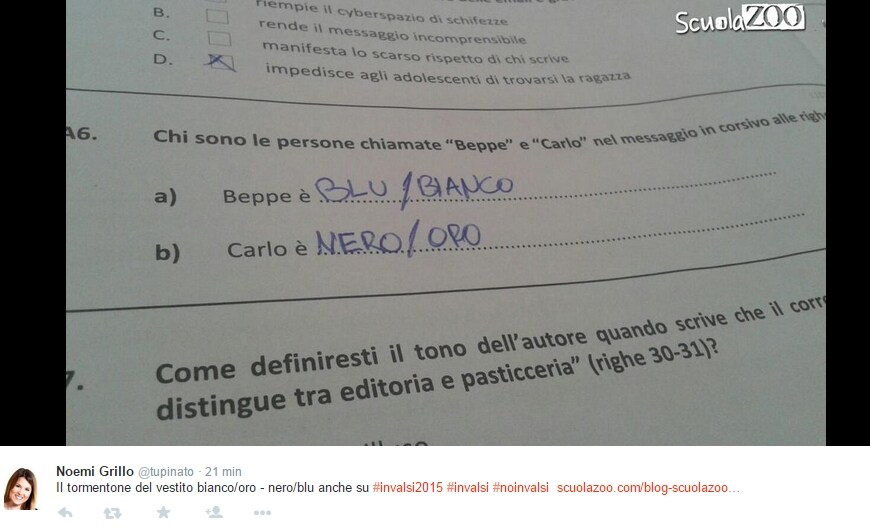Select the #noinvalsi hashtag
The height and width of the screenshot is (530, 870).
pyautogui.click(x=520, y=488)
